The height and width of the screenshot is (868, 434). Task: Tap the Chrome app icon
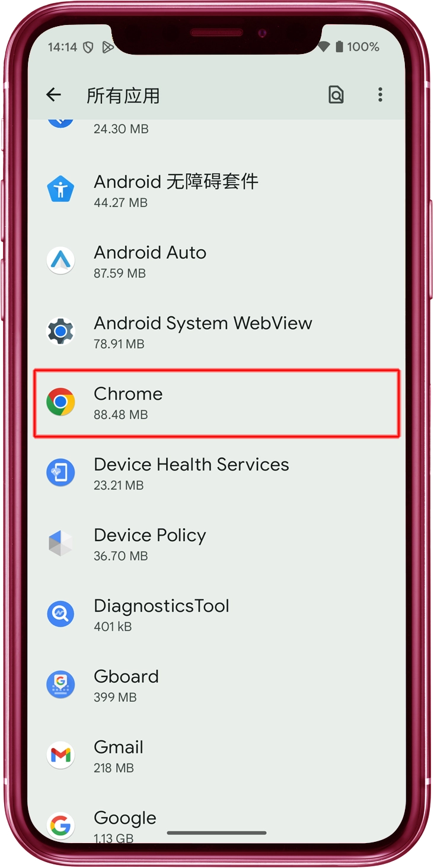(x=61, y=402)
